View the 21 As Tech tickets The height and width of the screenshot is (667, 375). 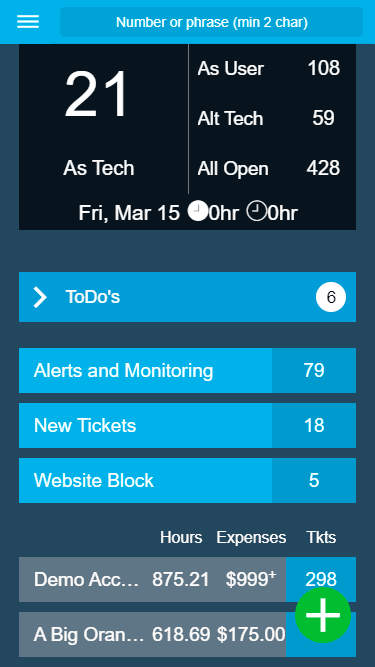tap(99, 120)
